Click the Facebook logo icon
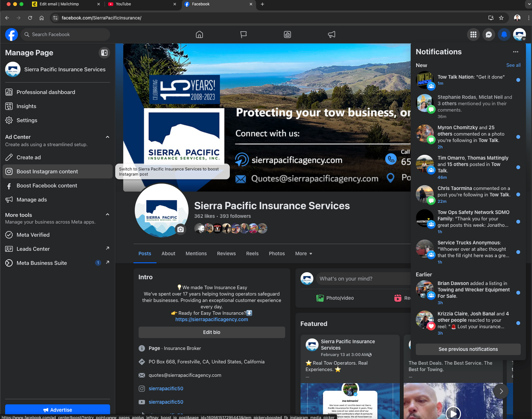 [x=11, y=34]
